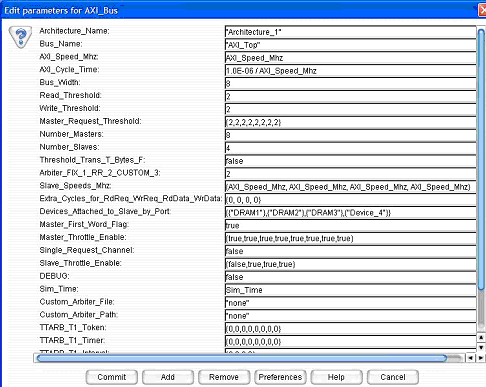Screen dimensions: 486x387
Task: Click the Slave_Speeds_Mhz label
Action: [x=75, y=186]
